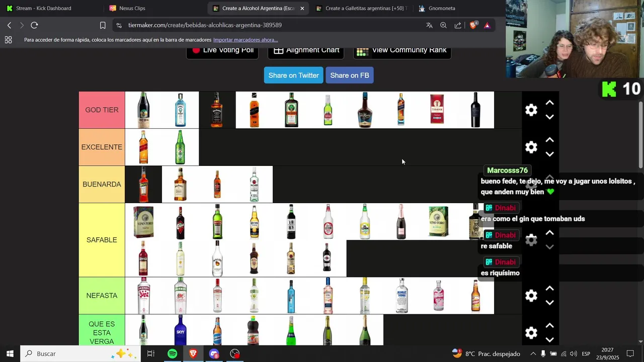
Task: Move QUE ES ESTA VERGA row down
Action: (550, 339)
